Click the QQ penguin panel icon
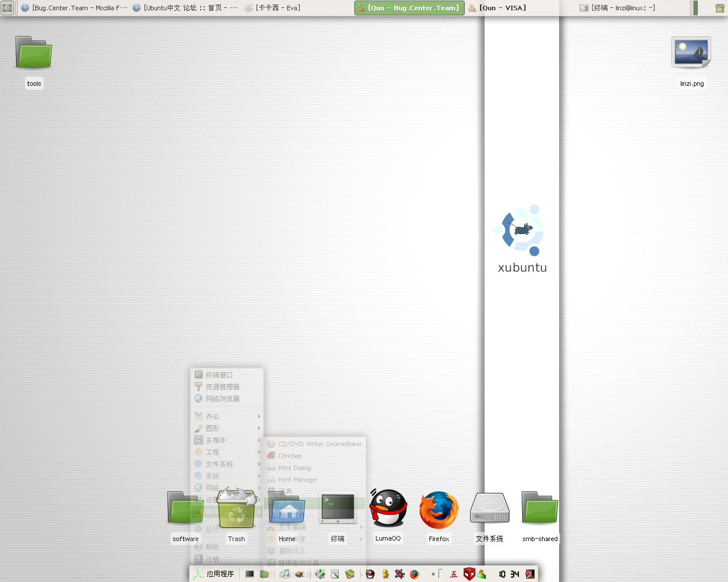Viewport: 728px width, 582px height. click(x=370, y=574)
